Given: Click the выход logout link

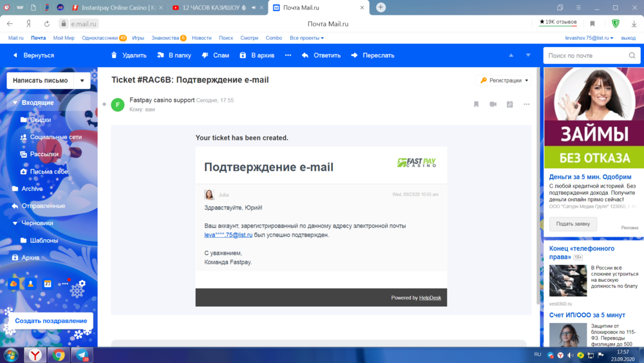Looking at the screenshot, I should pos(629,38).
